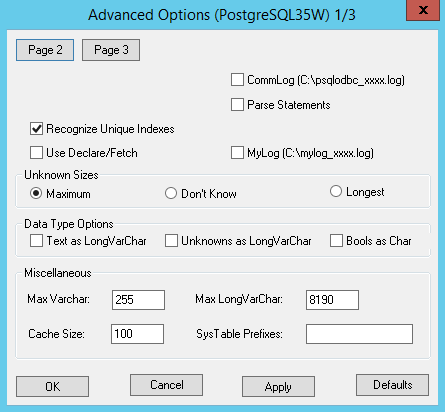Click the SysTable Prefixes text box

pyautogui.click(x=359, y=334)
